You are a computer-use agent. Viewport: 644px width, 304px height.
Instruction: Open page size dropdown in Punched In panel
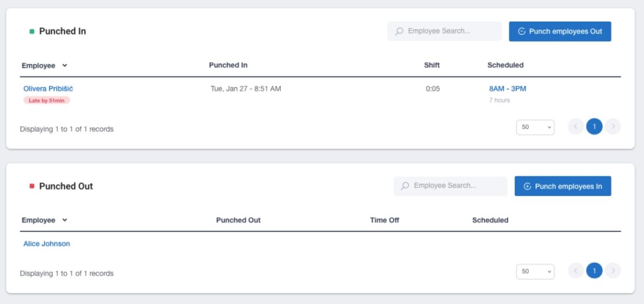point(535,127)
